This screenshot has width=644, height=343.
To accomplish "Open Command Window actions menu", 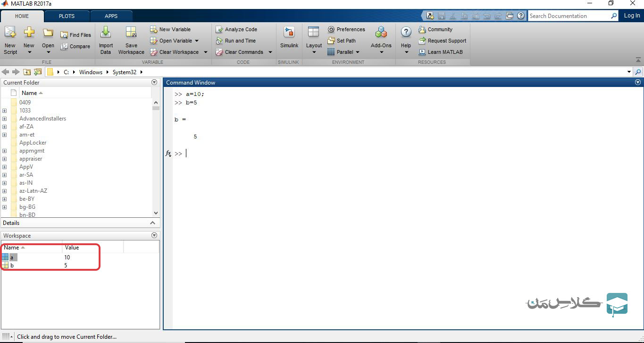I will coord(638,82).
